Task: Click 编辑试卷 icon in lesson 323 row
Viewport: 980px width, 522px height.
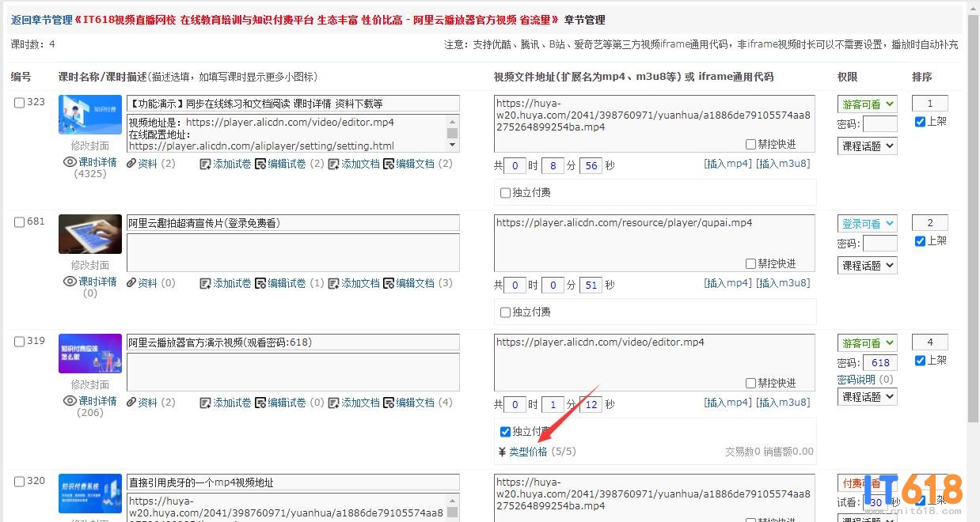Action: coord(260,164)
